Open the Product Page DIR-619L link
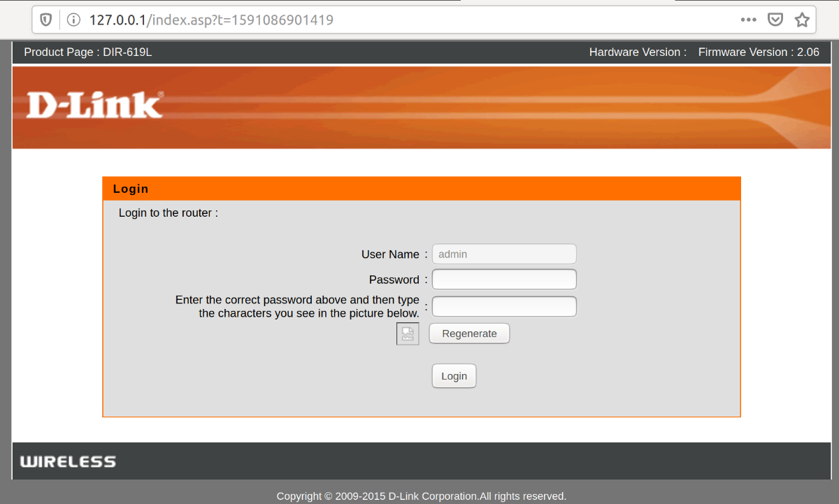Viewport: 839px width, 504px height. [x=88, y=52]
